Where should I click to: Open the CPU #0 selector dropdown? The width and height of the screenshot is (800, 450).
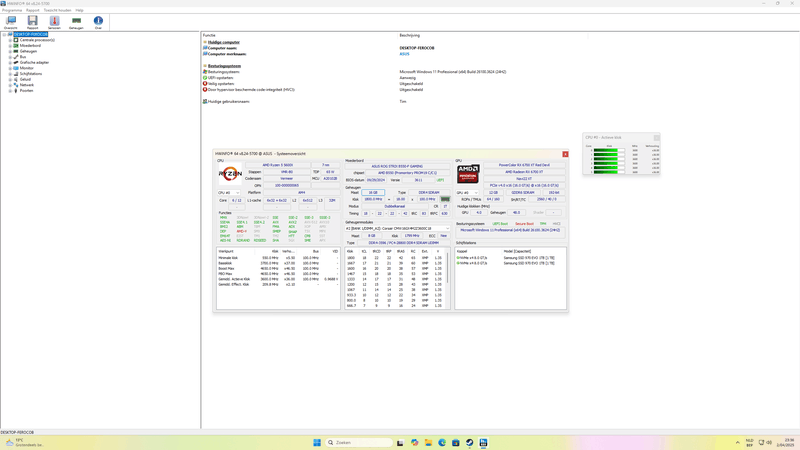coord(229,193)
